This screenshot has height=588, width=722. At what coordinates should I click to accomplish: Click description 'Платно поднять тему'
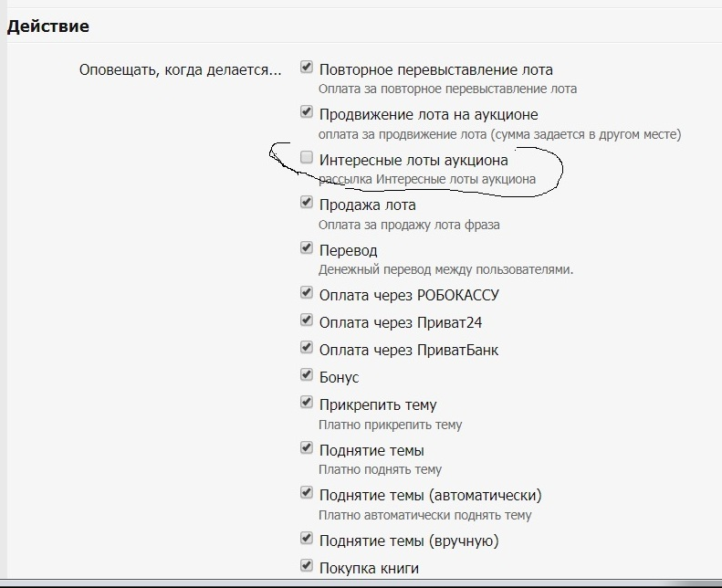pos(380,469)
